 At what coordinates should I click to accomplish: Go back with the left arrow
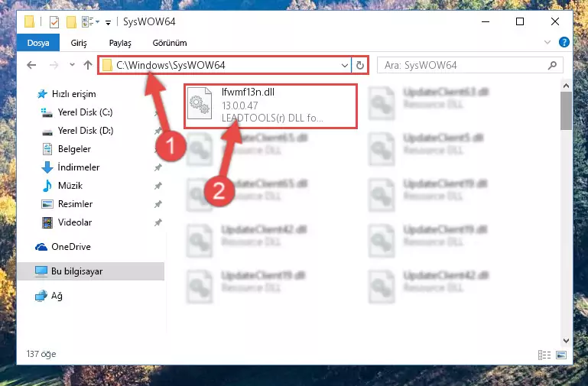pyautogui.click(x=31, y=65)
